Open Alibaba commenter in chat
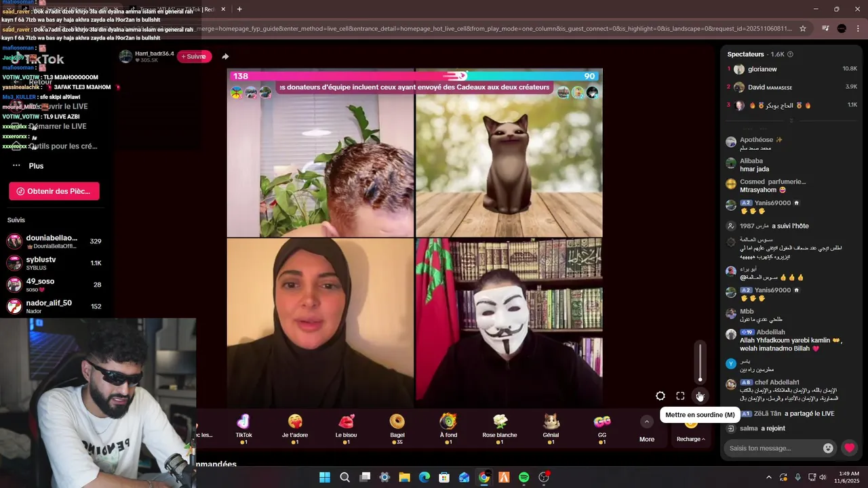Image resolution: width=868 pixels, height=488 pixels. pyautogui.click(x=751, y=161)
